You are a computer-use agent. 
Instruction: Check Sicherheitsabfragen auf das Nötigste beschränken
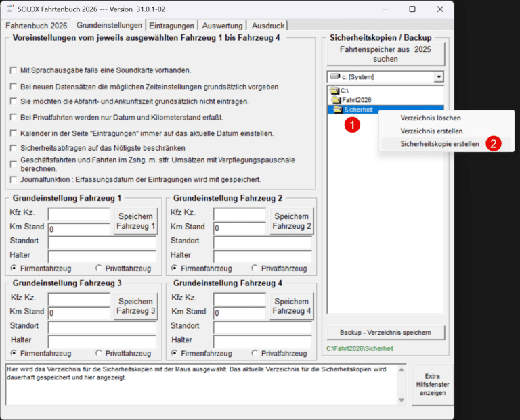click(x=14, y=148)
